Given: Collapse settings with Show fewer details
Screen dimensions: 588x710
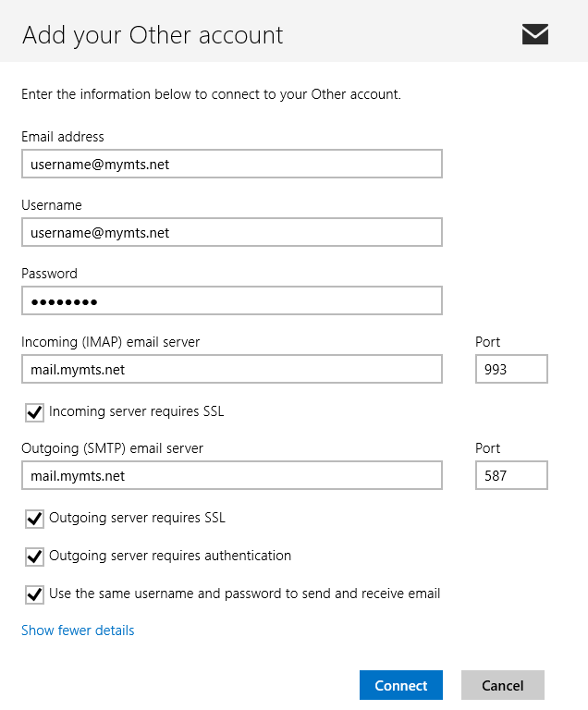Looking at the screenshot, I should click(x=78, y=630).
